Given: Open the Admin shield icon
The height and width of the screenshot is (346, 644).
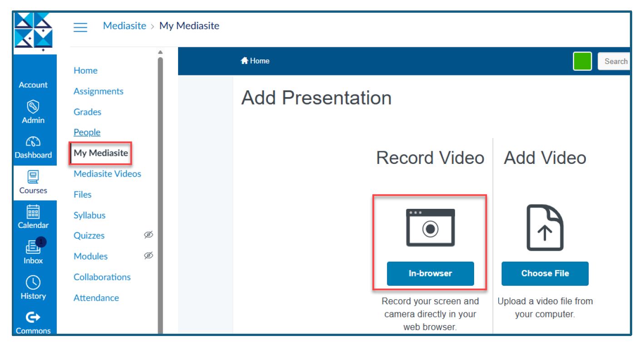Looking at the screenshot, I should pyautogui.click(x=35, y=106).
